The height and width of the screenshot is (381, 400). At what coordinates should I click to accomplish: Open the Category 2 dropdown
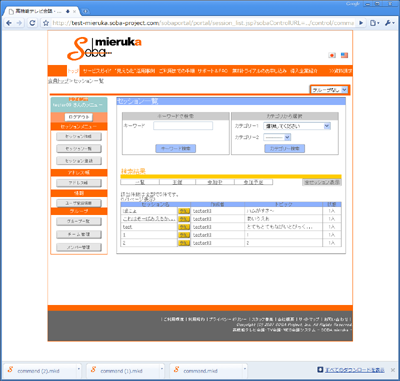(x=277, y=137)
